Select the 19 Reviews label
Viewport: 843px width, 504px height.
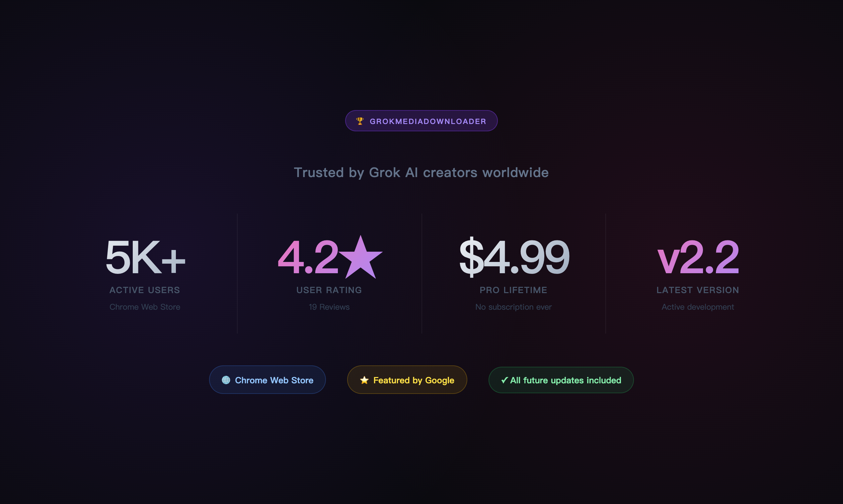(x=329, y=307)
